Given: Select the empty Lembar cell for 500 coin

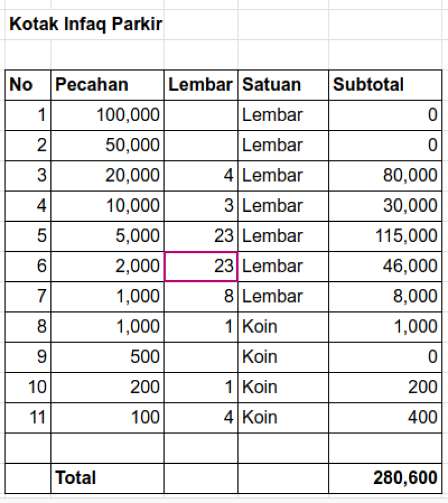Looking at the screenshot, I should pyautogui.click(x=201, y=357).
